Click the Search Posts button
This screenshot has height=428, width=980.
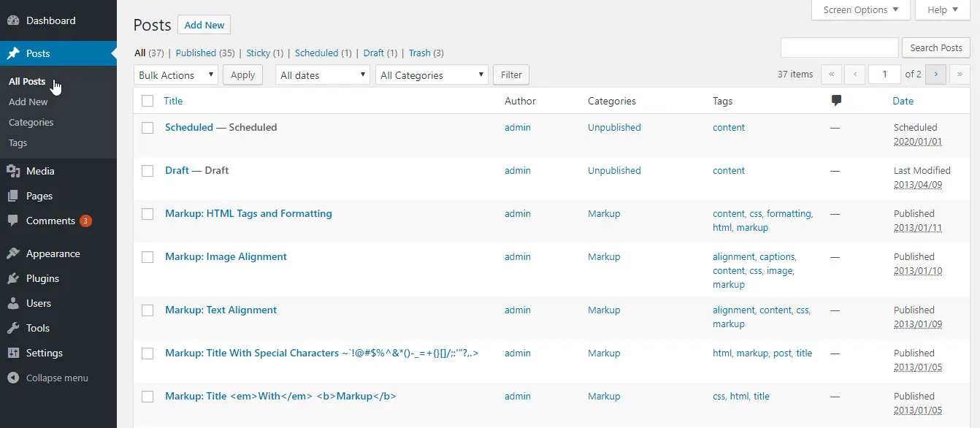936,47
